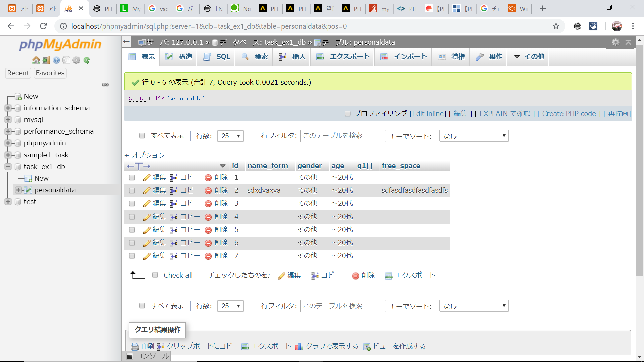Open page settings gear icon at top right
This screenshot has height=362, width=644.
(615, 42)
